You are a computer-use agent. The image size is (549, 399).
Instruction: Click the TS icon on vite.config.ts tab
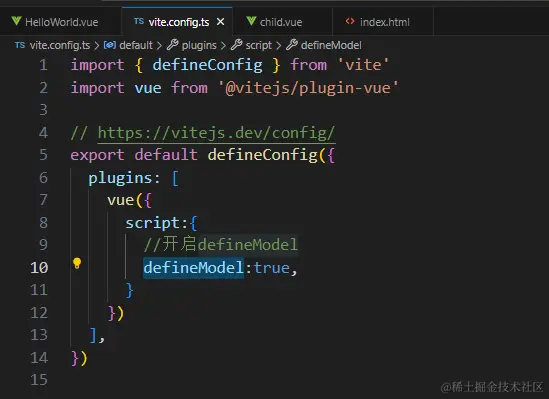(x=139, y=21)
